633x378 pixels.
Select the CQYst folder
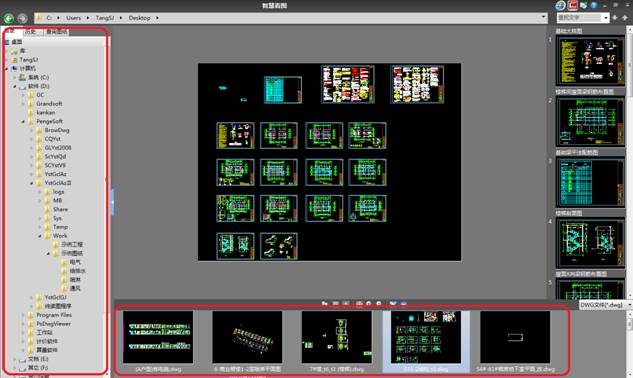click(52, 139)
